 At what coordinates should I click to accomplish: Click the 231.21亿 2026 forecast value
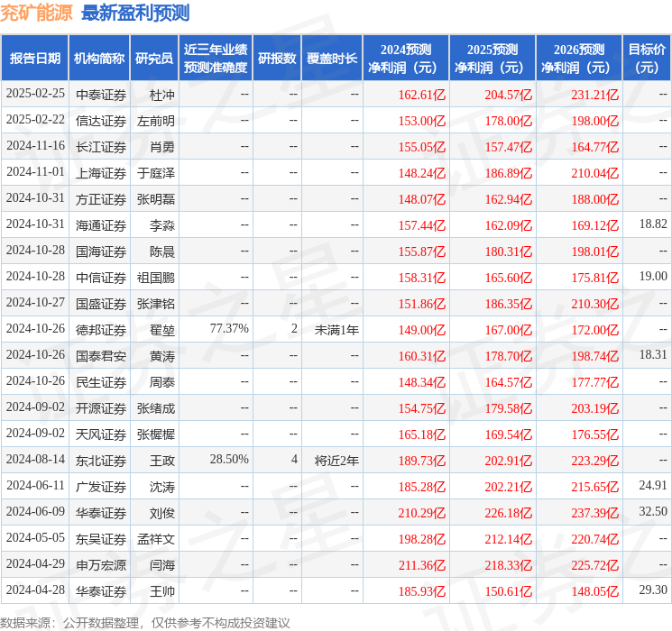pyautogui.click(x=594, y=95)
